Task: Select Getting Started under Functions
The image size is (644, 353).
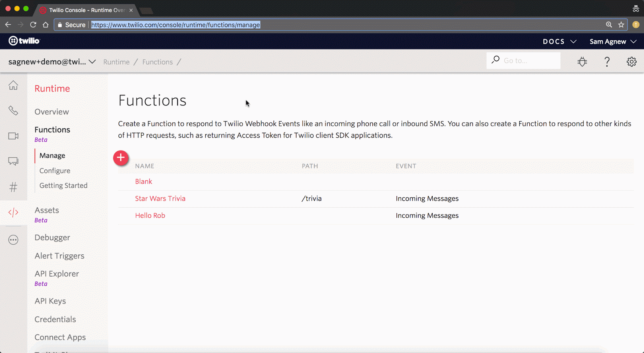Action: [63, 186]
